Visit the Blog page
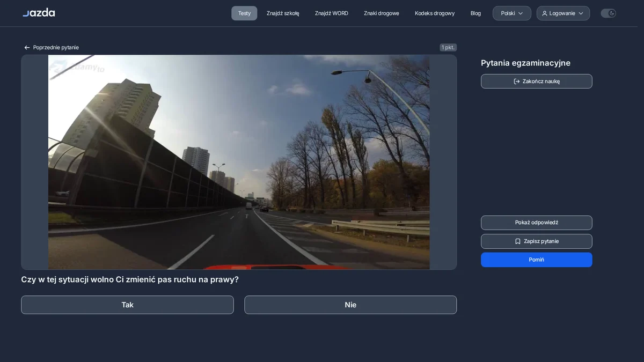Viewport: 644px width, 362px height. coord(475,13)
